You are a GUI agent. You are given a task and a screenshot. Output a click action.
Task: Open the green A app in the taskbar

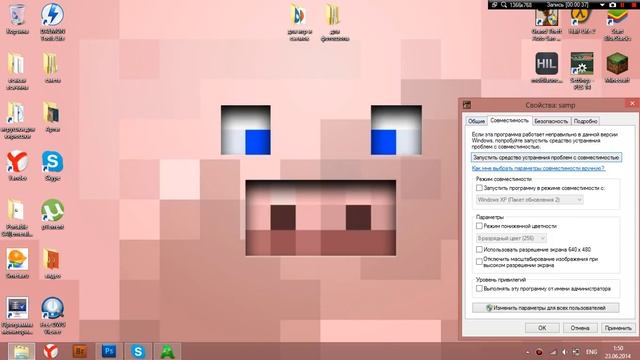click(x=167, y=351)
